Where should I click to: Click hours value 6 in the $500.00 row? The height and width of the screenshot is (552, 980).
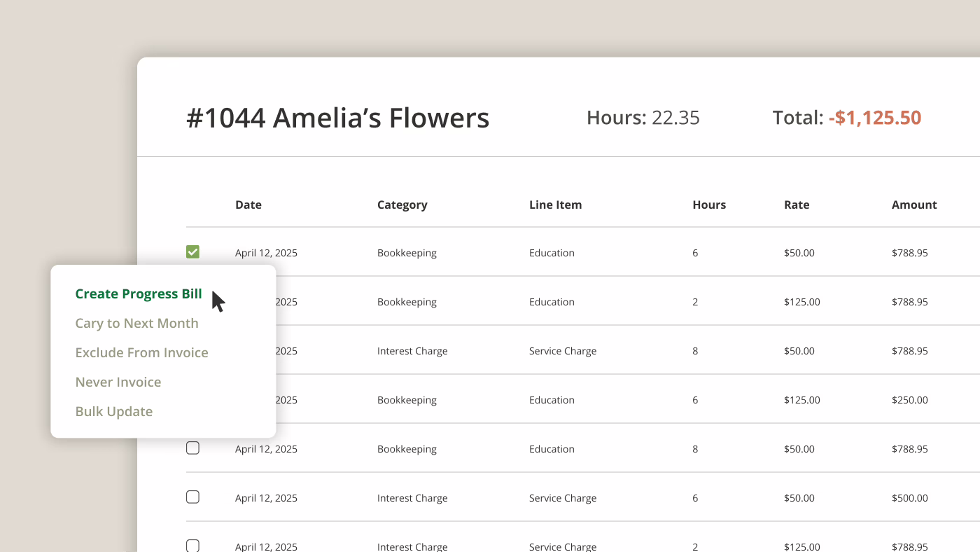(x=695, y=498)
